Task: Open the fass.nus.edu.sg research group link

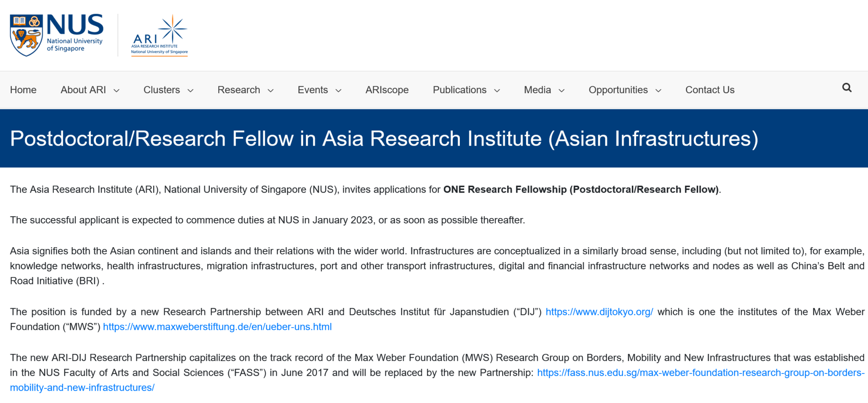Action: (x=437, y=380)
